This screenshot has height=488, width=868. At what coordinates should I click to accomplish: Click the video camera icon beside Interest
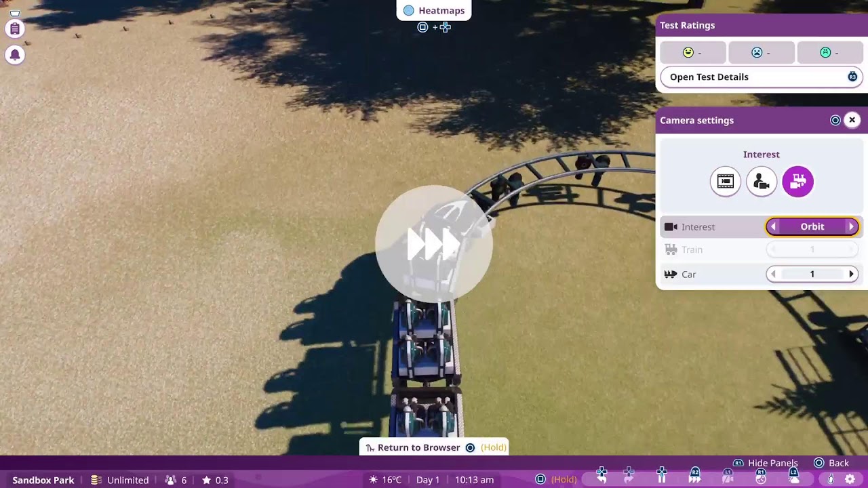point(671,227)
